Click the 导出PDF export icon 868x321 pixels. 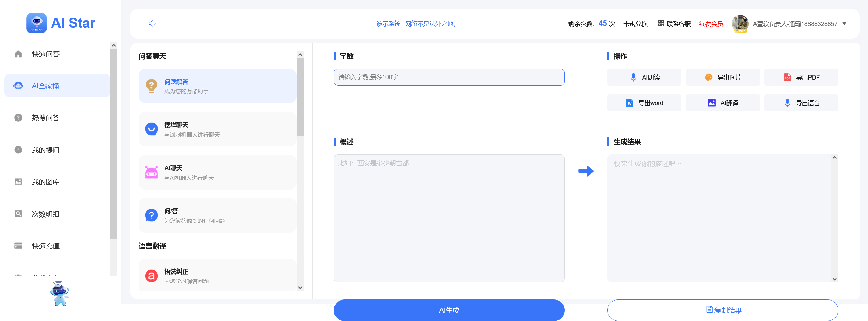click(787, 77)
